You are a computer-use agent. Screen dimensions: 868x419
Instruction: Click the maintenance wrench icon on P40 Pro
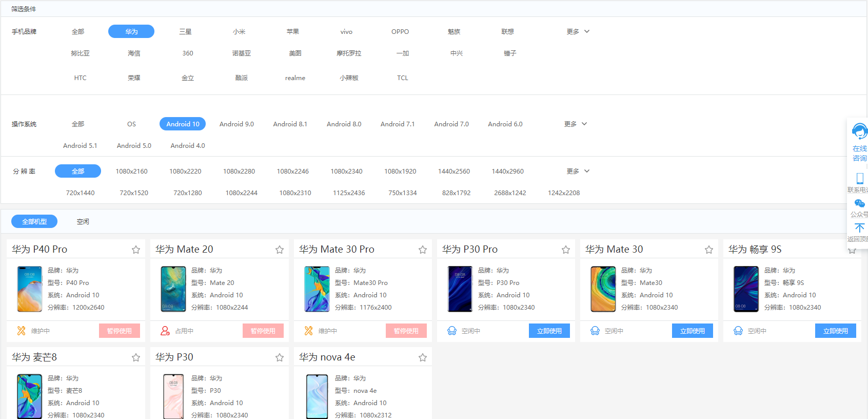point(22,331)
